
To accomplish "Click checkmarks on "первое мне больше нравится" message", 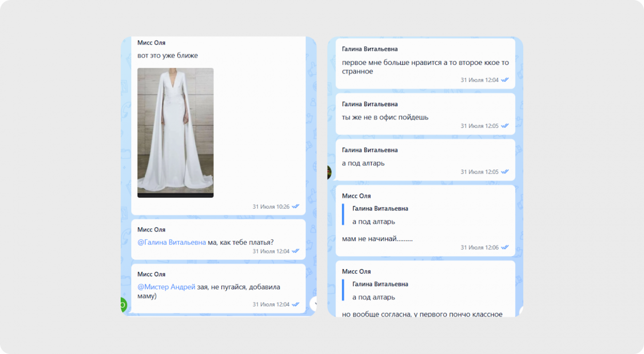I will click(504, 80).
